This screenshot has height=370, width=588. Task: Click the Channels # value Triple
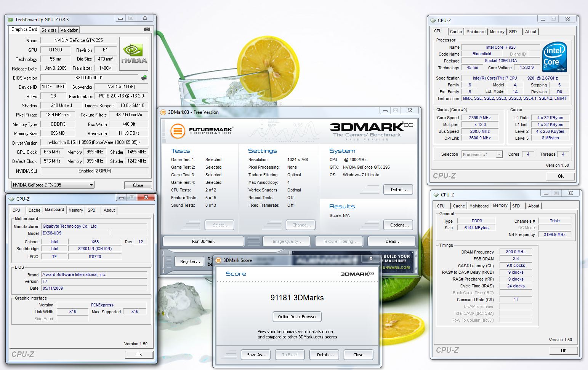tap(554, 221)
